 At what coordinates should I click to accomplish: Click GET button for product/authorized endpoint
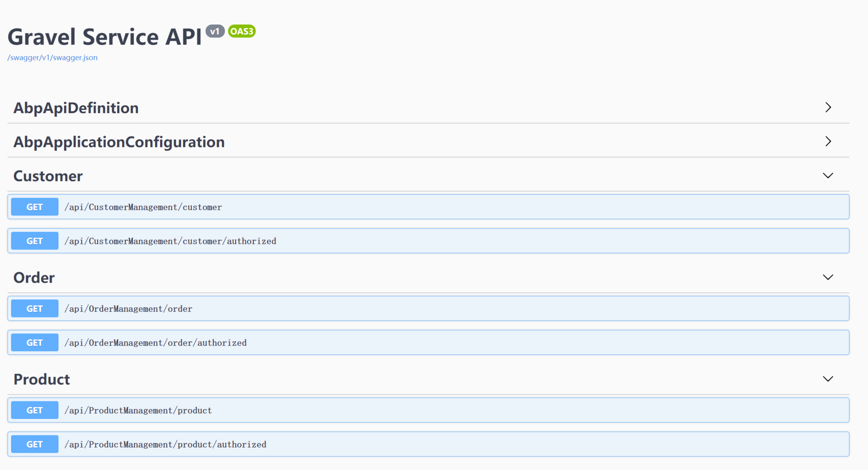[35, 444]
